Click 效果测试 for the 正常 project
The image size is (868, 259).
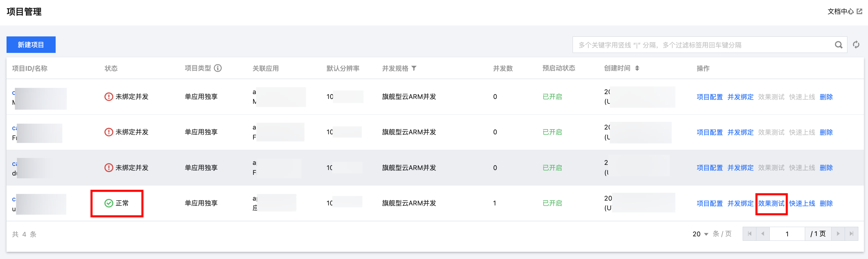[771, 203]
